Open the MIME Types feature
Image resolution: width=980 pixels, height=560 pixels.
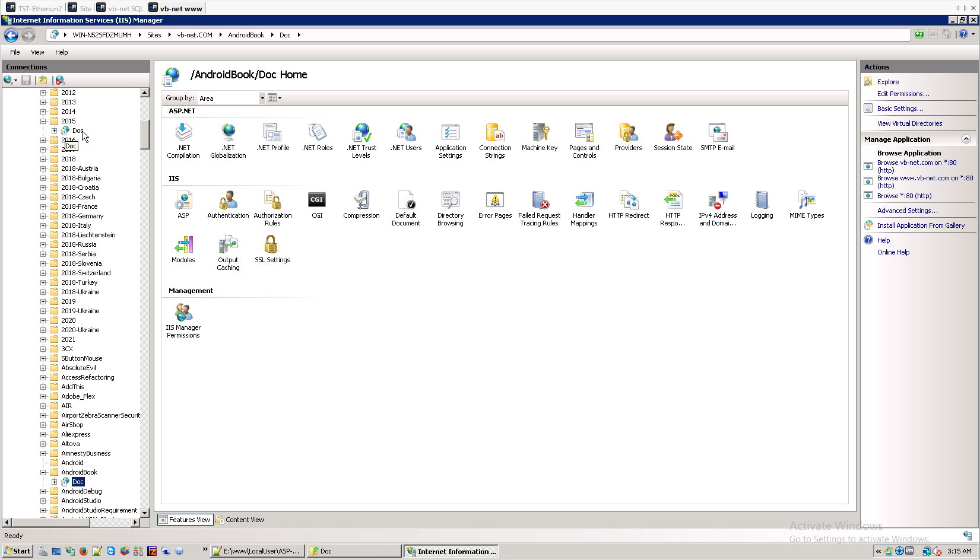tap(807, 205)
